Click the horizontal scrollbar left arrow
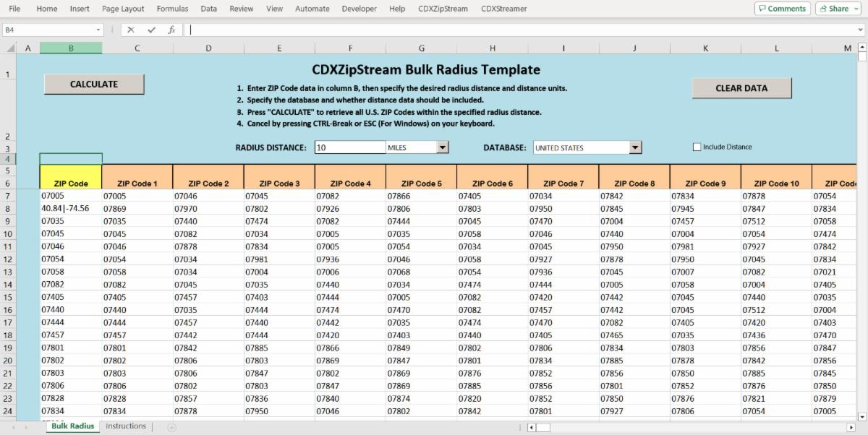This screenshot has height=435, width=868. pyautogui.click(x=532, y=427)
